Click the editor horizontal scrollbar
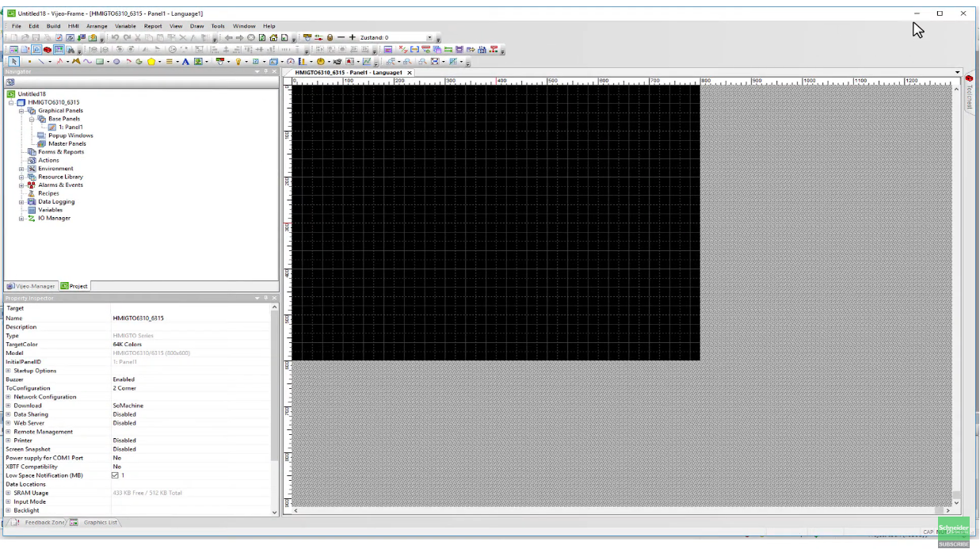Image resolution: width=980 pixels, height=549 pixels. [622, 511]
